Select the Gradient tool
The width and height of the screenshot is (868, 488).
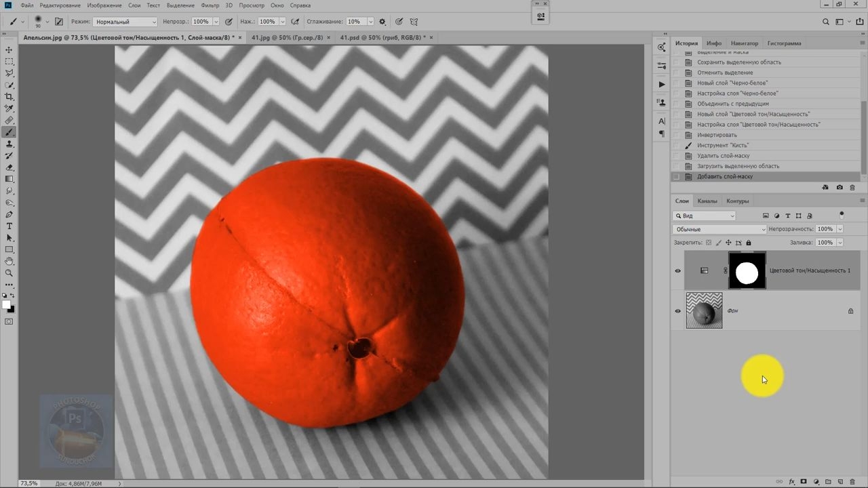click(x=9, y=179)
